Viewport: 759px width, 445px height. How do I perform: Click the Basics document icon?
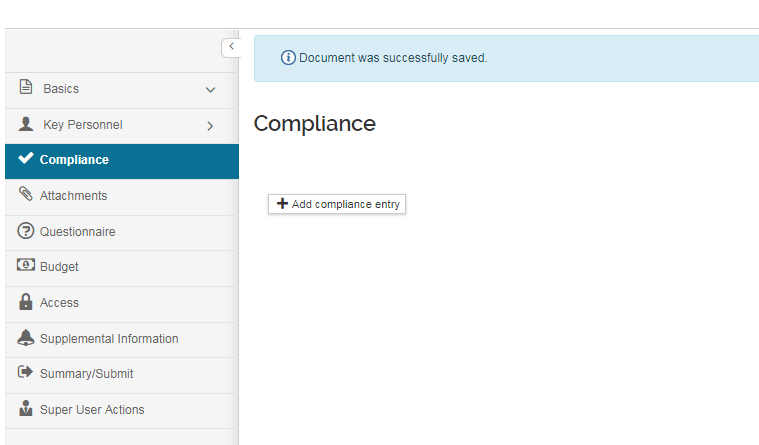26,87
